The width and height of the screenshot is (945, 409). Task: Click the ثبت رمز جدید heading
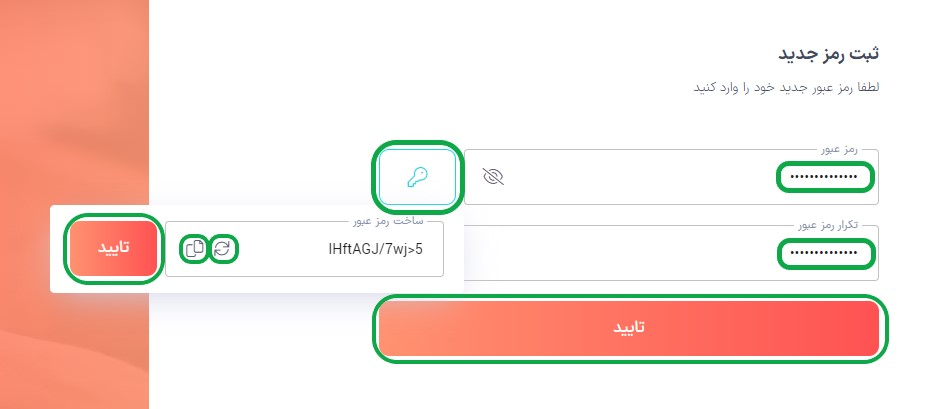829,54
